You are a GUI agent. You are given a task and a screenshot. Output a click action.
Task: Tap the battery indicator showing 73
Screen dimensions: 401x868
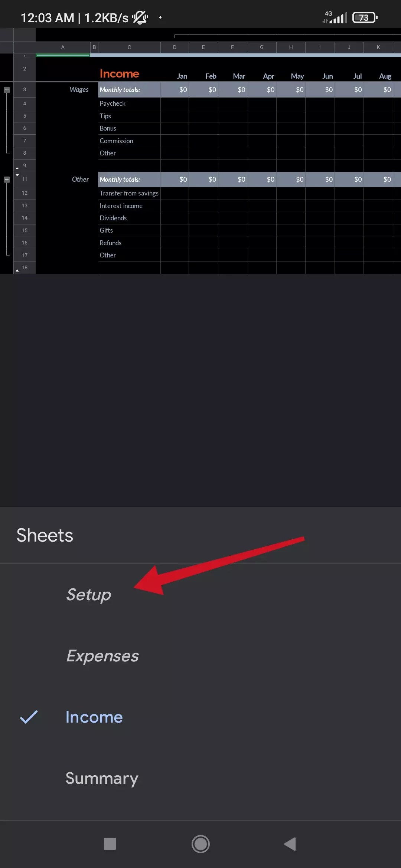(364, 17)
